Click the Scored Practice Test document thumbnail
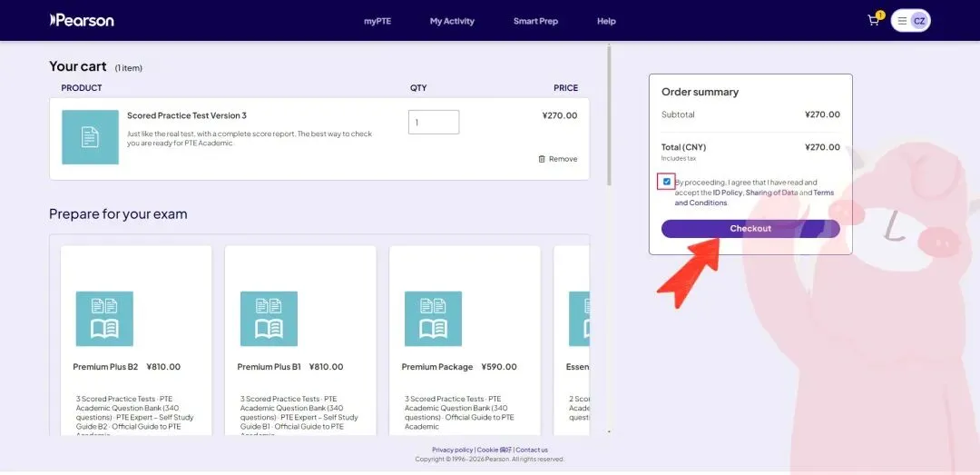Viewport: 980px width, 475px height. [90, 137]
